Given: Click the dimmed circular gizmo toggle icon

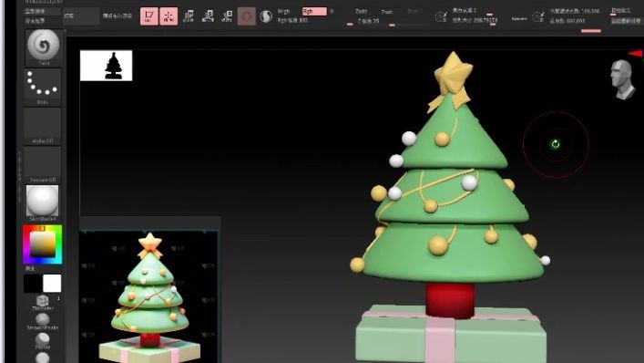Looking at the screenshot, I should click(247, 16).
